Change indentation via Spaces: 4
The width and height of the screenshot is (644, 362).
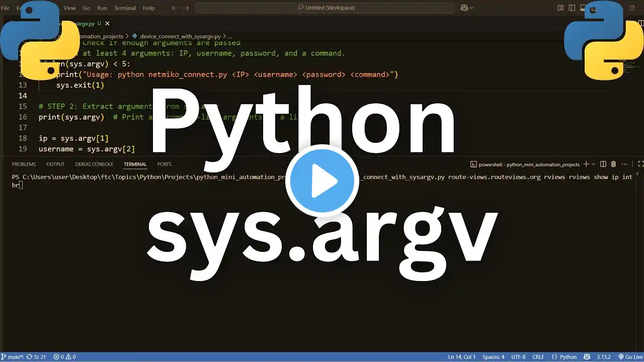click(x=493, y=357)
